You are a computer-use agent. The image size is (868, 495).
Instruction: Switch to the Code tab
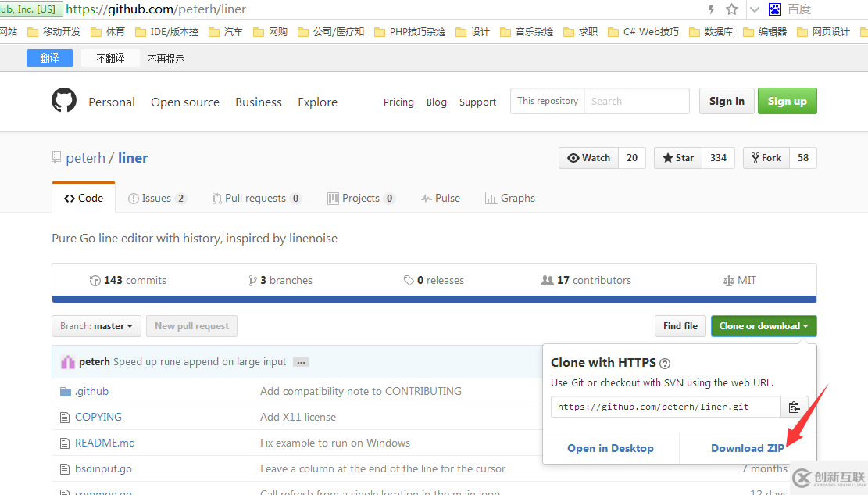point(84,199)
